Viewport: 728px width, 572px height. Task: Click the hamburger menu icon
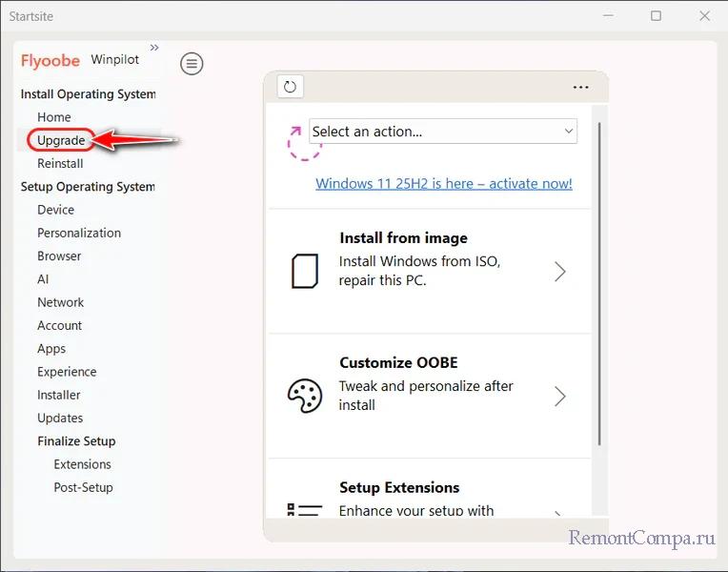tap(192, 64)
